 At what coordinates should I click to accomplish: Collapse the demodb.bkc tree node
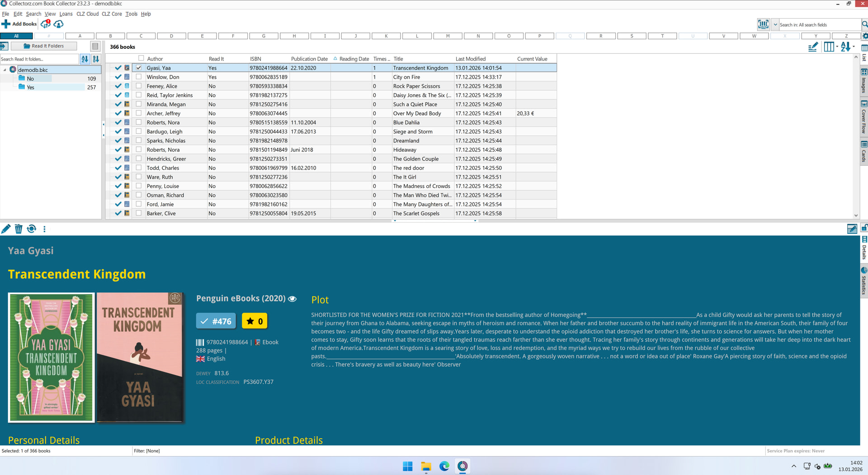tap(5, 70)
